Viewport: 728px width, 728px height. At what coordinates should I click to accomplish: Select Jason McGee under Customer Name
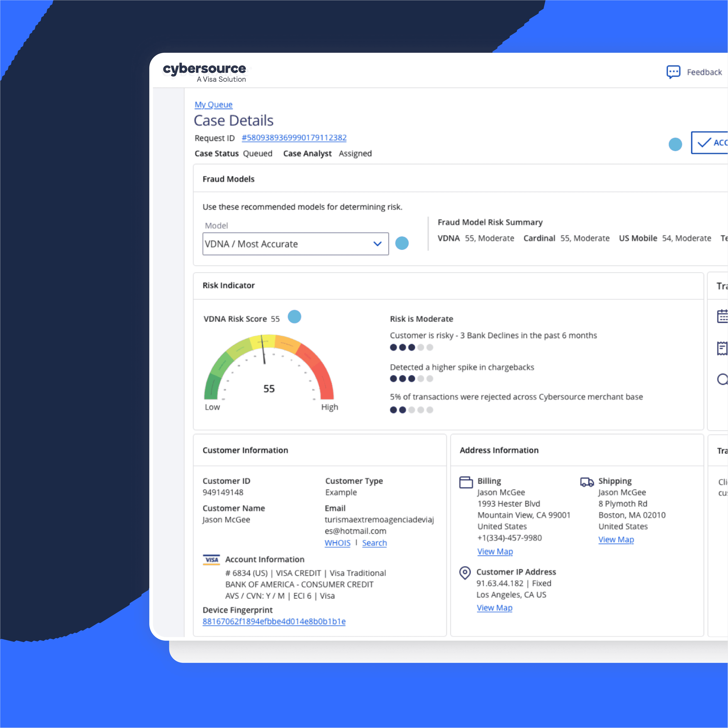click(226, 520)
